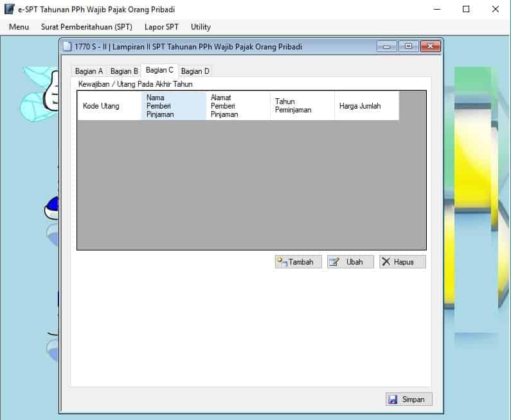Click the e-SPT application icon in title bar

tap(10, 9)
